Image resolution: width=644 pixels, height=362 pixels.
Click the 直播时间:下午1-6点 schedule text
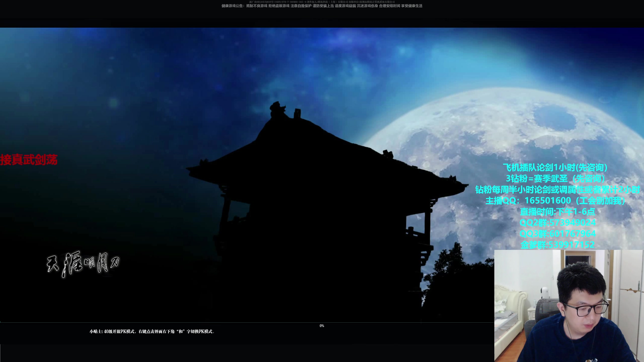557,212
